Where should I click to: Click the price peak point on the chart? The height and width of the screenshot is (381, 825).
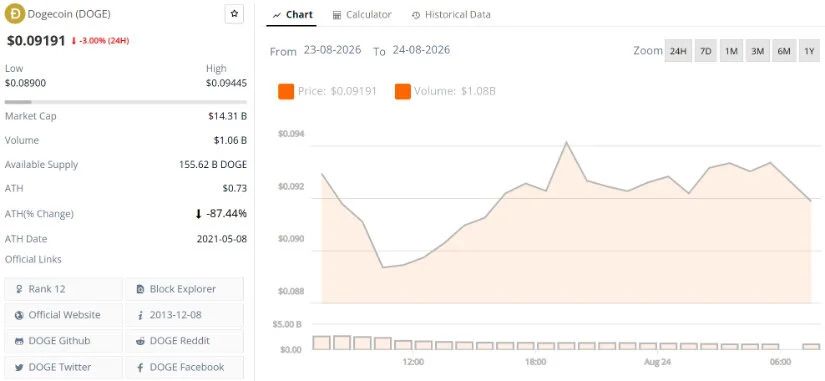tap(566, 142)
